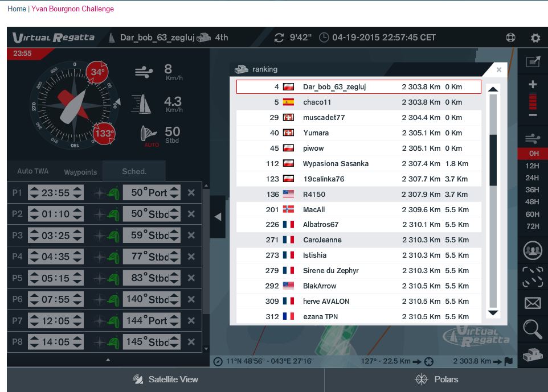Screen dimensions: 548x392
Task: Increase the P1 time 23:55 hours stepper
Action: coord(34,189)
